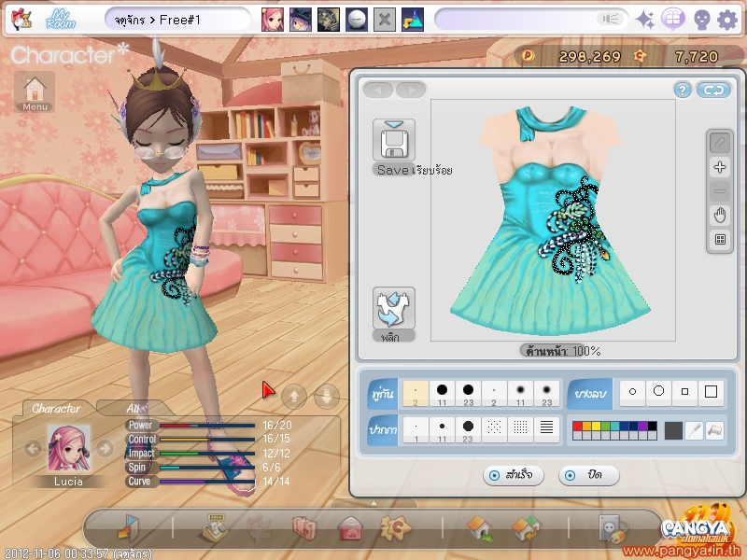Screen dimensions: 747x560
Task: Select the hand pan tool
Action: point(720,216)
